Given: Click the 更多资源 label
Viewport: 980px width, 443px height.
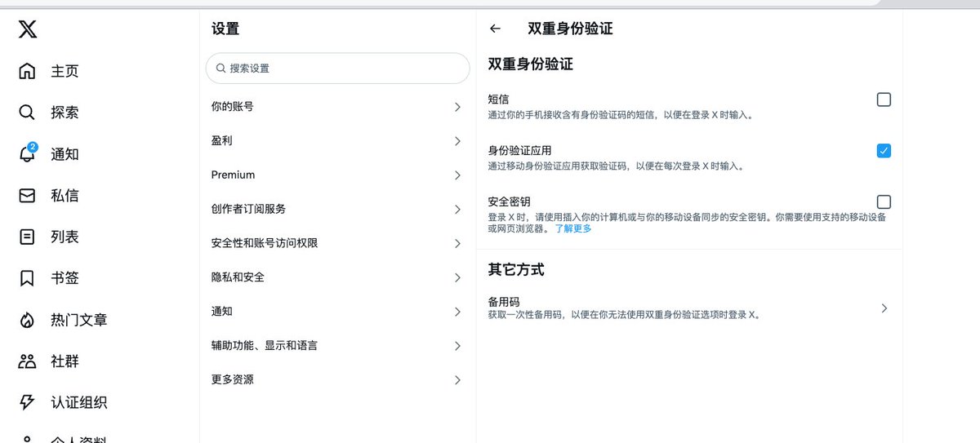Looking at the screenshot, I should [x=233, y=380].
